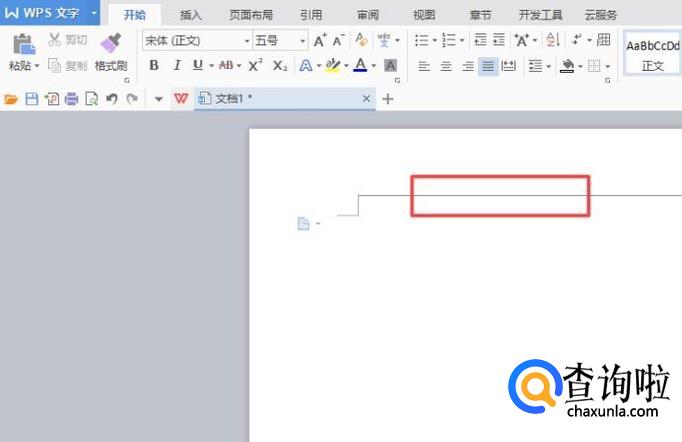Toggle Bold formatting
Screen dimensions: 682x442
tap(154, 65)
